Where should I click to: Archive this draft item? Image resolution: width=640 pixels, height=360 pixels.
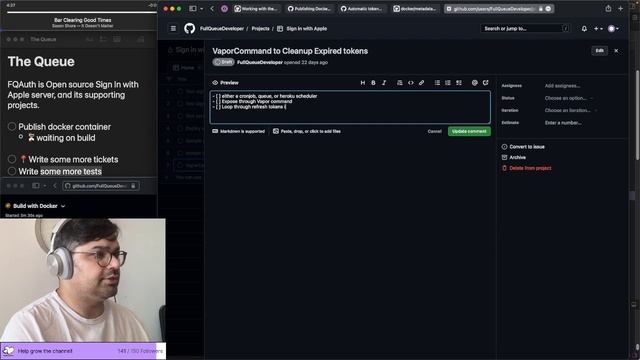[513, 157]
